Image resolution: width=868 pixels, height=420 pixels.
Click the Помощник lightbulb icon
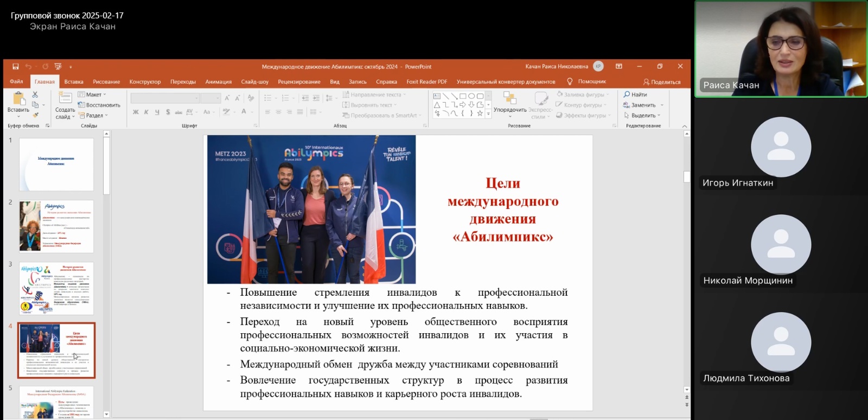point(570,81)
